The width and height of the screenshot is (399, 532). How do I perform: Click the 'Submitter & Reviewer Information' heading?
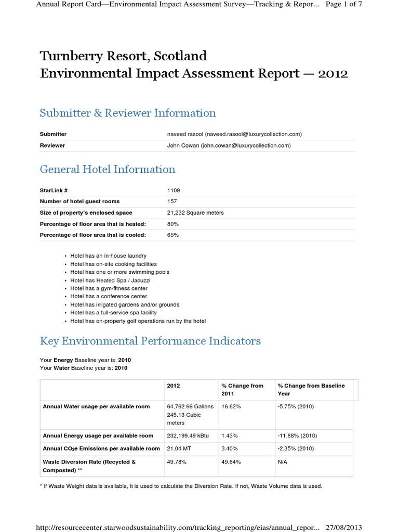tap(128, 113)
